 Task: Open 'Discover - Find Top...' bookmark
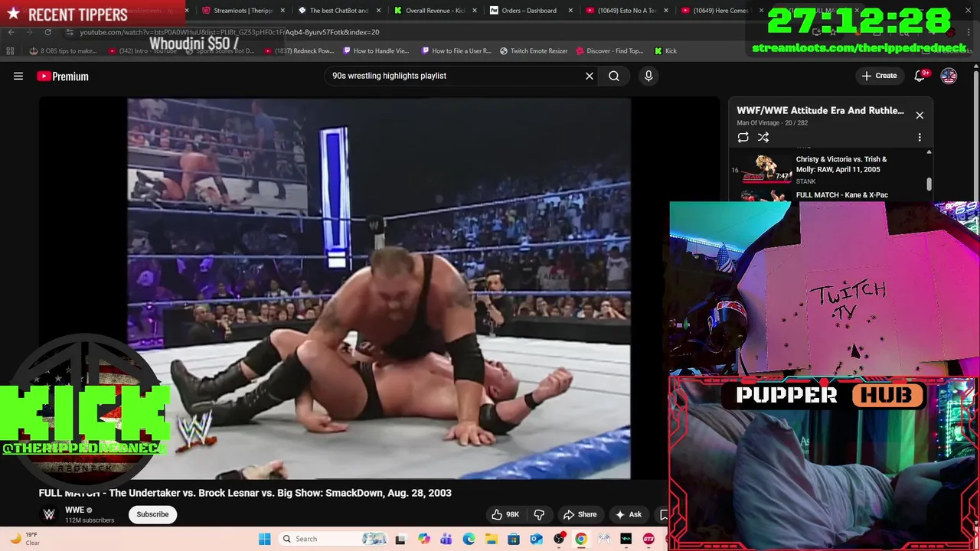(609, 51)
